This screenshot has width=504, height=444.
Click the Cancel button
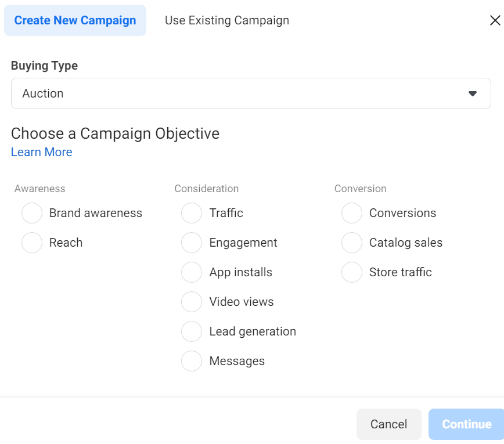tap(388, 424)
